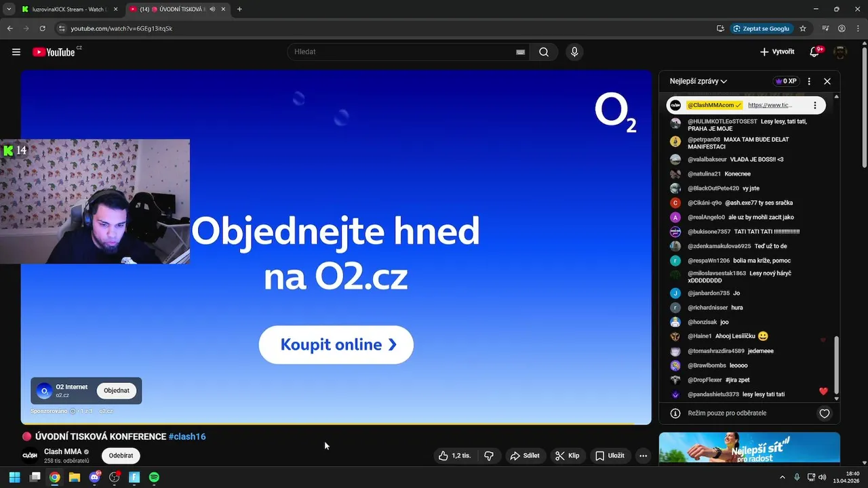Click the O2 Internet advertiser label
The width and height of the screenshot is (868, 488).
pyautogui.click(x=71, y=387)
